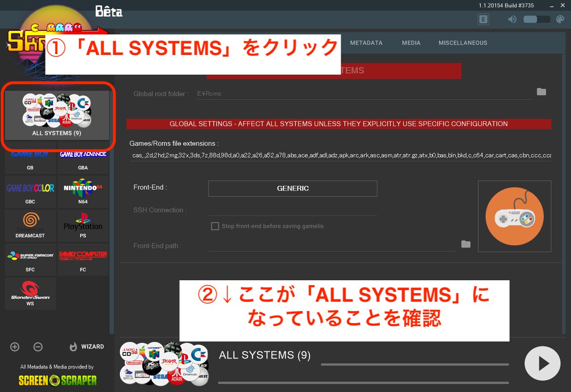Toggle Stop front-end before saving gamelist
The width and height of the screenshot is (571, 392).
tap(215, 226)
